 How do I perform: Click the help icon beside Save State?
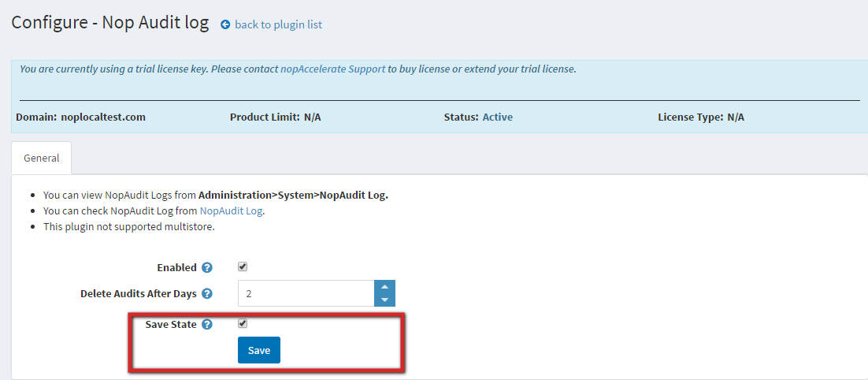click(207, 324)
